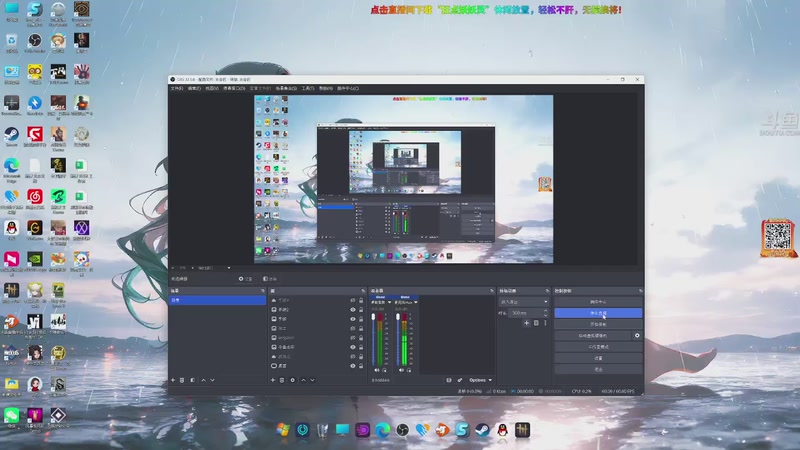The width and height of the screenshot is (800, 450).
Task: Toggle eye icon on the source row above wegame
Action: [x=353, y=328]
